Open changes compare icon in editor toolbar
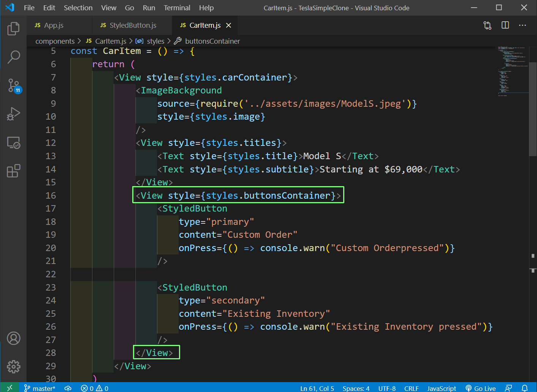 [487, 25]
